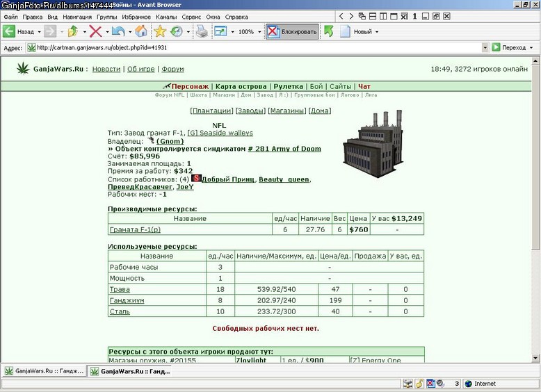Expand the Переход dropdown arrow
Screen dimensions: 541x392
click(531, 48)
